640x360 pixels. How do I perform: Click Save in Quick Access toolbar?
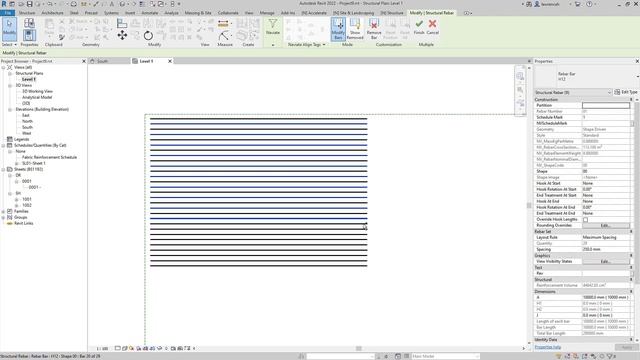pos(29,4)
